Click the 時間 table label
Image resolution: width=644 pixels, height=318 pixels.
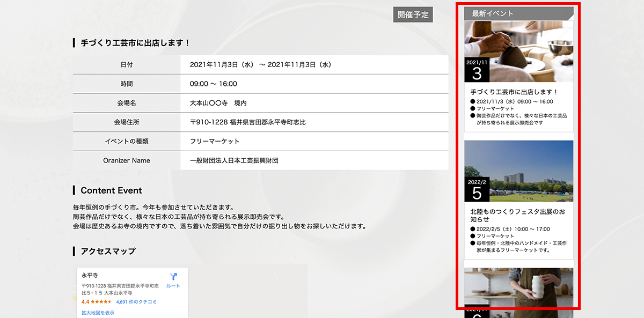coord(127,84)
